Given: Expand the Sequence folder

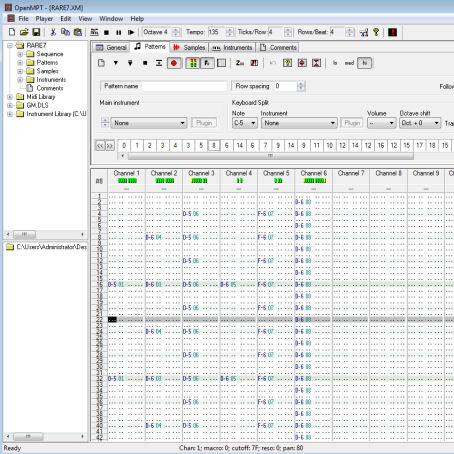Looking at the screenshot, I should (20, 54).
